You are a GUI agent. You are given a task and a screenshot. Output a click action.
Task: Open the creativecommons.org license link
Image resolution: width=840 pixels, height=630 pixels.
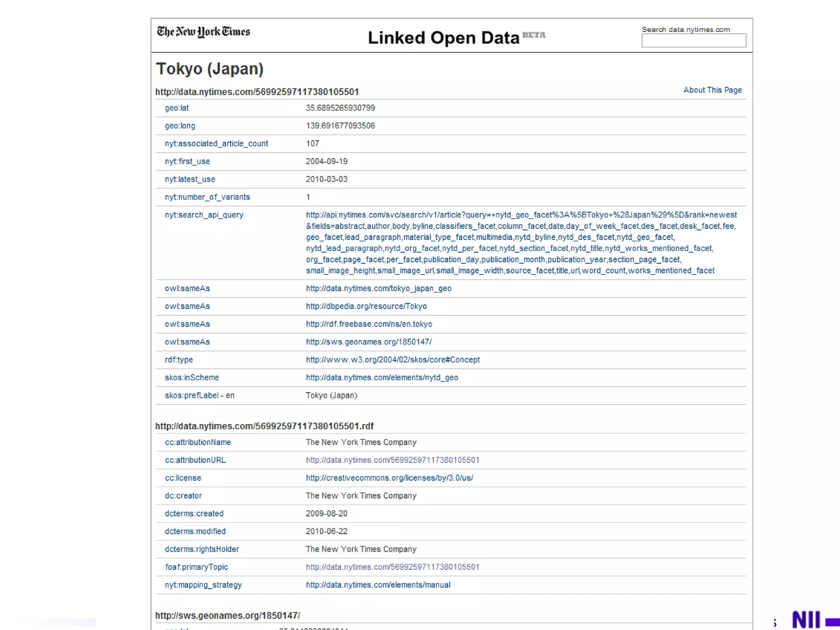[389, 478]
